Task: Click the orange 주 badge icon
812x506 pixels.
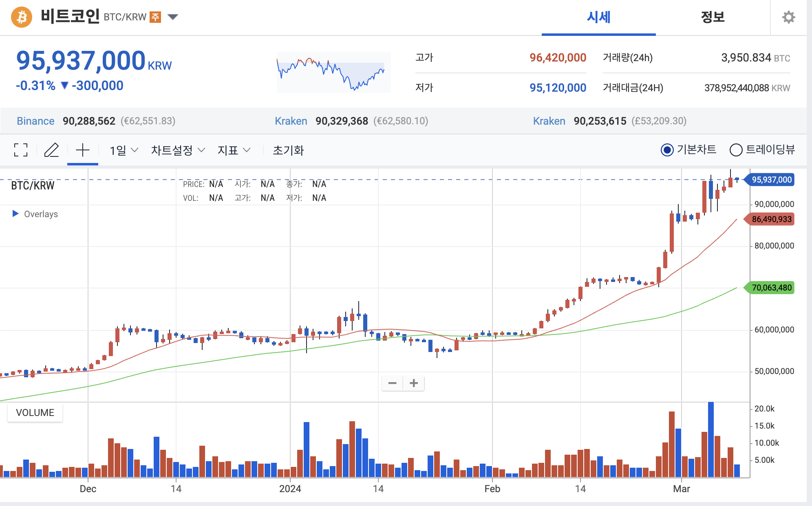Action: click(x=155, y=17)
